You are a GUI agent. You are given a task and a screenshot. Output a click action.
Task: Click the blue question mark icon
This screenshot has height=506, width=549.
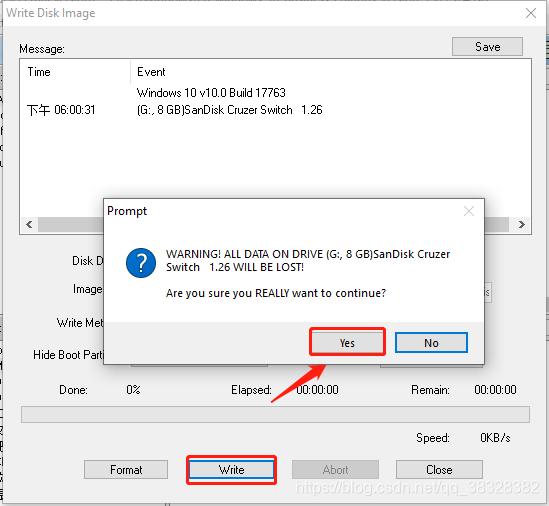click(x=141, y=263)
